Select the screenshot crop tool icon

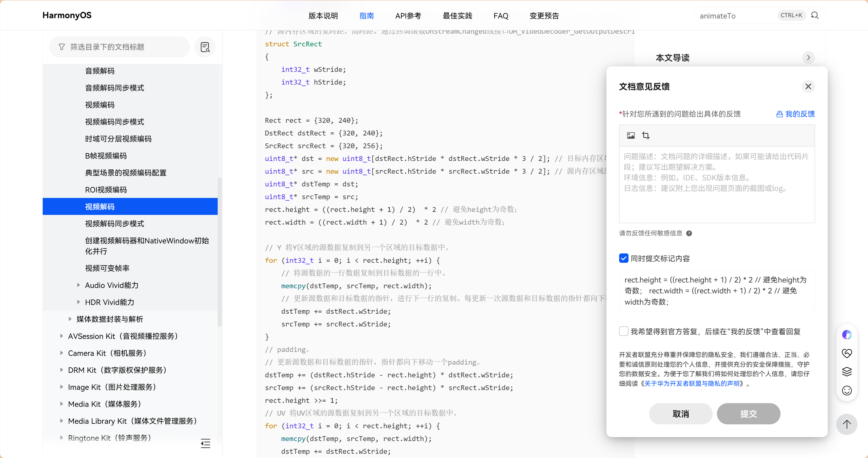pos(645,135)
